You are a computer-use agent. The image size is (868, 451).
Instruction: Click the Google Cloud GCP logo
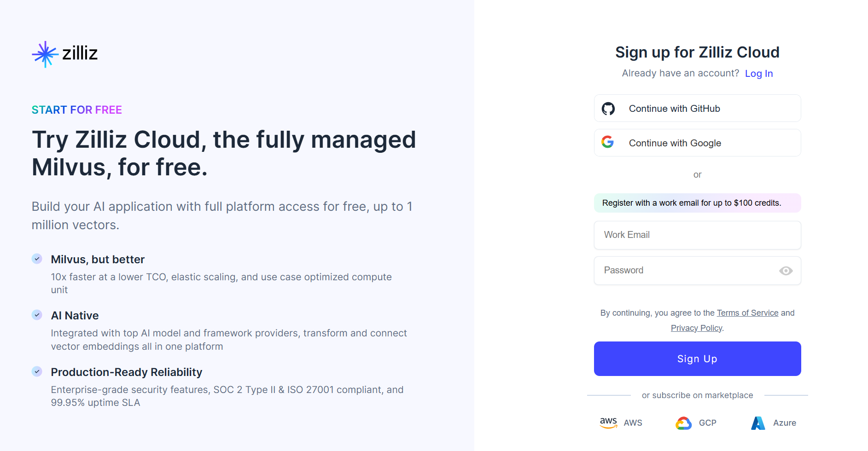pos(684,423)
